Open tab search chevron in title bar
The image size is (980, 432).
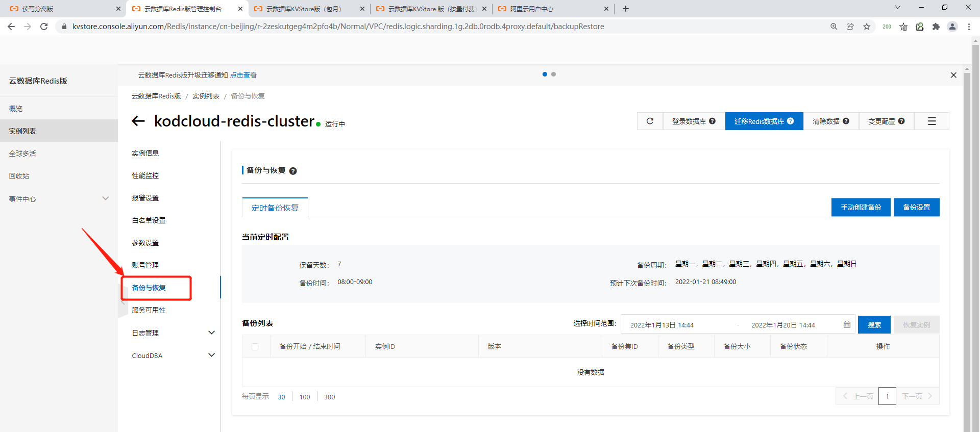click(x=898, y=8)
